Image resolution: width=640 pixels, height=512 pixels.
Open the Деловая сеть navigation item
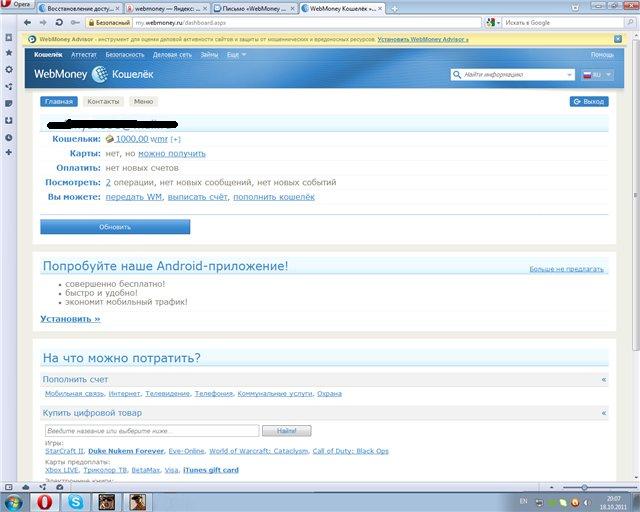click(172, 55)
